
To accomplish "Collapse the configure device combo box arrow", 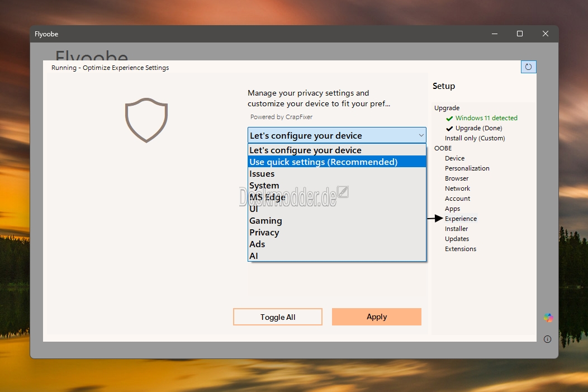I will 421,135.
